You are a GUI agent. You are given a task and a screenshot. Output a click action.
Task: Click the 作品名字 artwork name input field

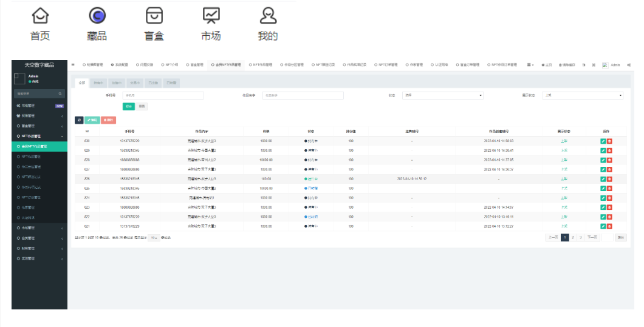[x=303, y=95]
